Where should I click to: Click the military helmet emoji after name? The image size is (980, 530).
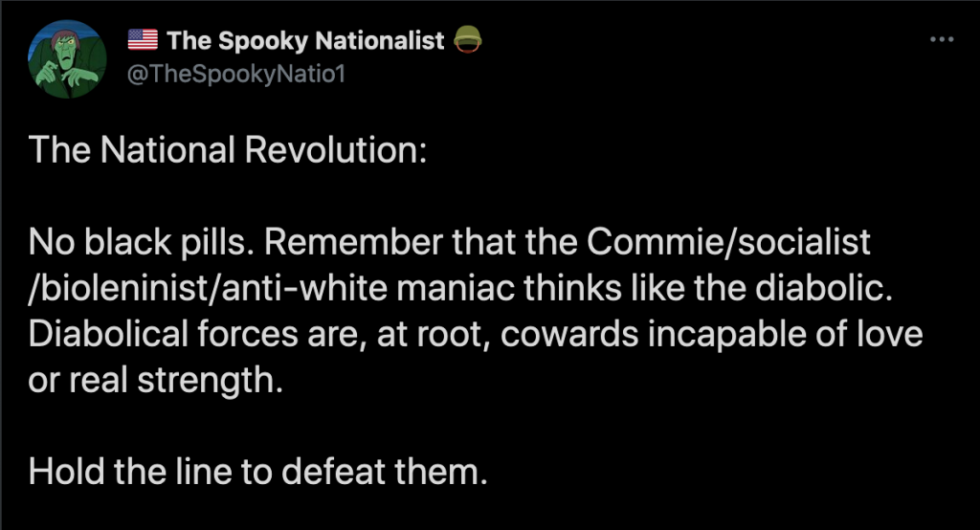coord(467,39)
